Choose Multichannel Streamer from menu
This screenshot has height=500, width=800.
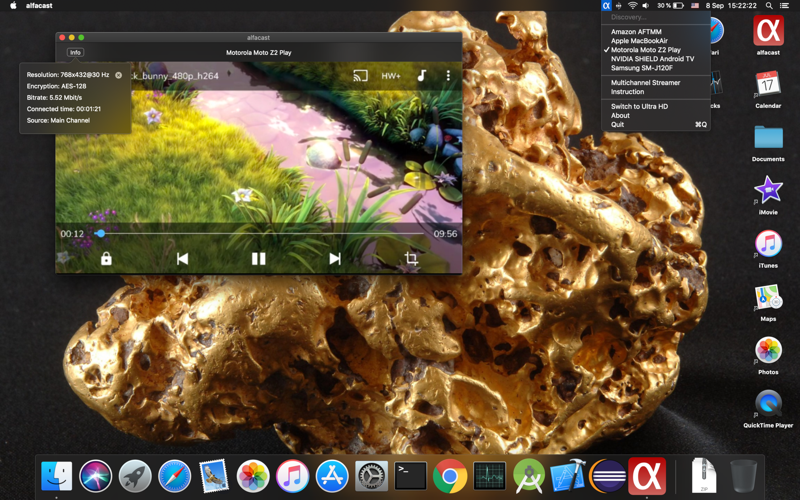[x=645, y=83]
